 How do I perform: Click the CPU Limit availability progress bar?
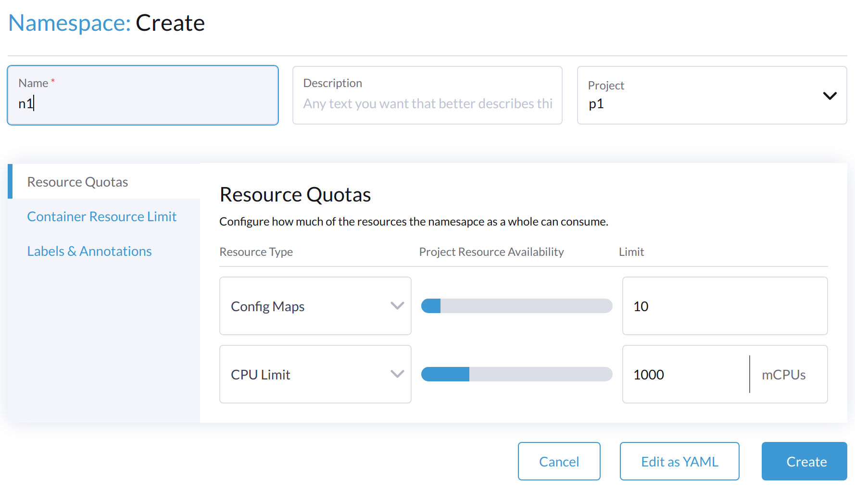coord(516,374)
